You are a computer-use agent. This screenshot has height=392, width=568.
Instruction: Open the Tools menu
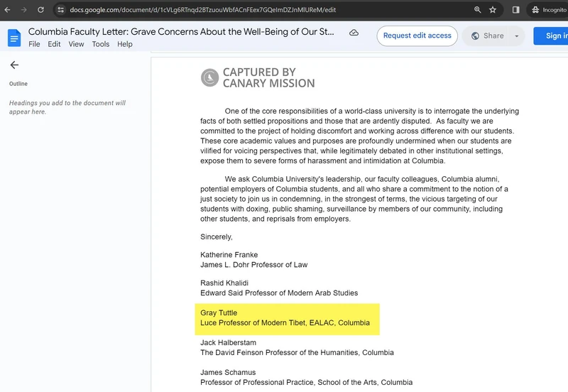coord(101,44)
